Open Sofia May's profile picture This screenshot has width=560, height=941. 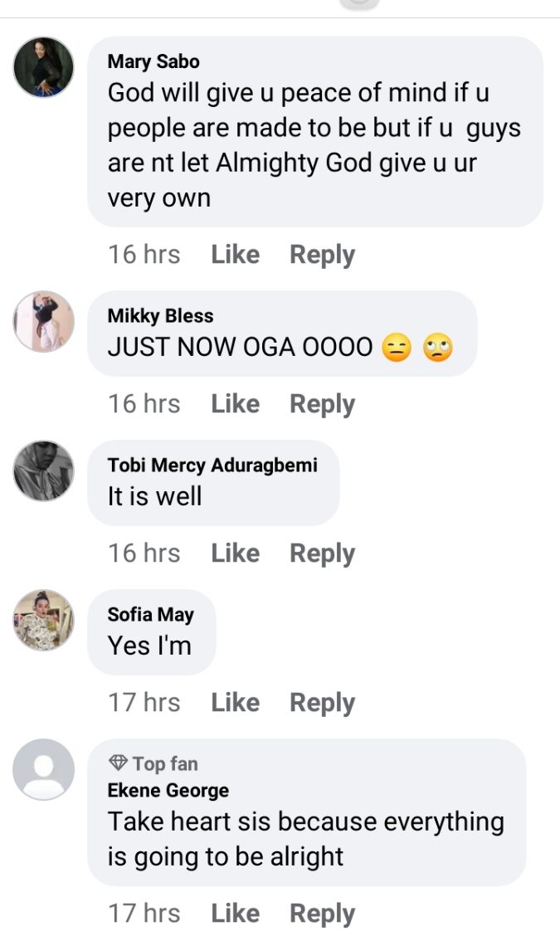[44, 620]
